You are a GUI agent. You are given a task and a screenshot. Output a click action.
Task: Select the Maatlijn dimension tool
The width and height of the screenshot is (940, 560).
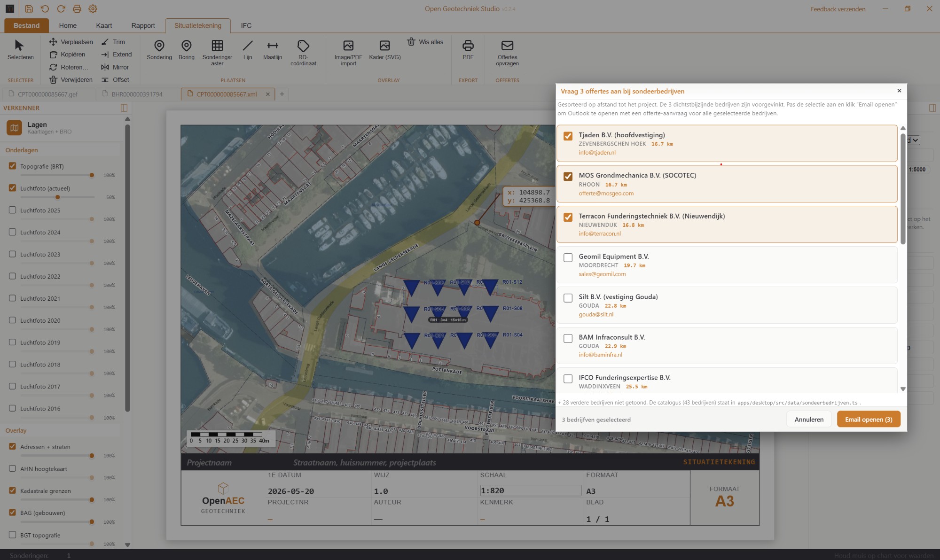click(x=273, y=50)
